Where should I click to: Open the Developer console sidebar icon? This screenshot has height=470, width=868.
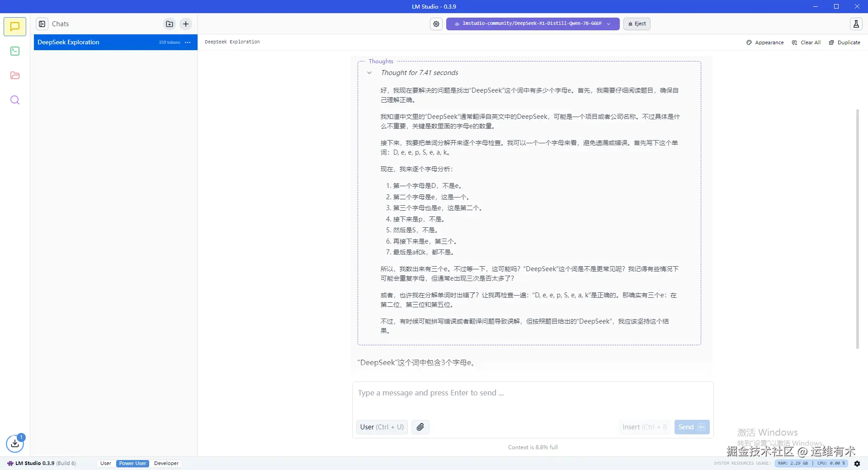[15, 51]
